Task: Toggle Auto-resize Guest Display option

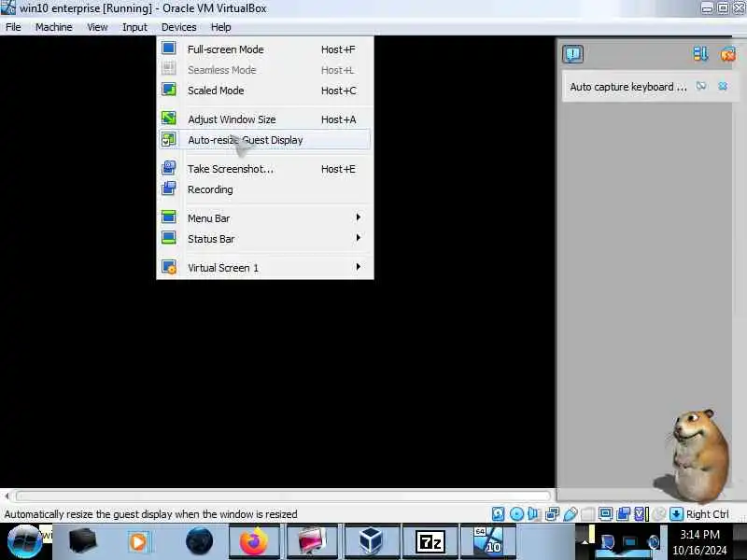Action: 265,139
